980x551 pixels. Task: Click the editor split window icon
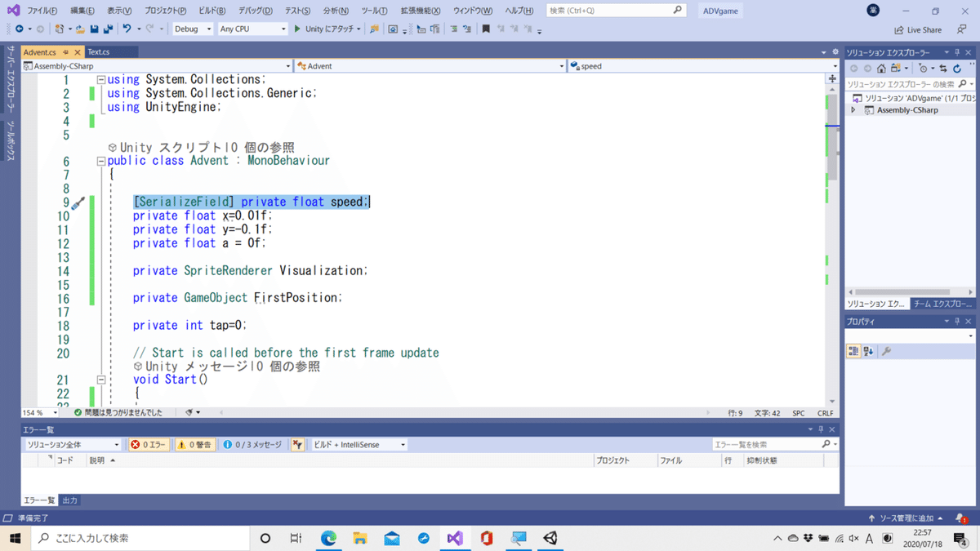coord(832,79)
